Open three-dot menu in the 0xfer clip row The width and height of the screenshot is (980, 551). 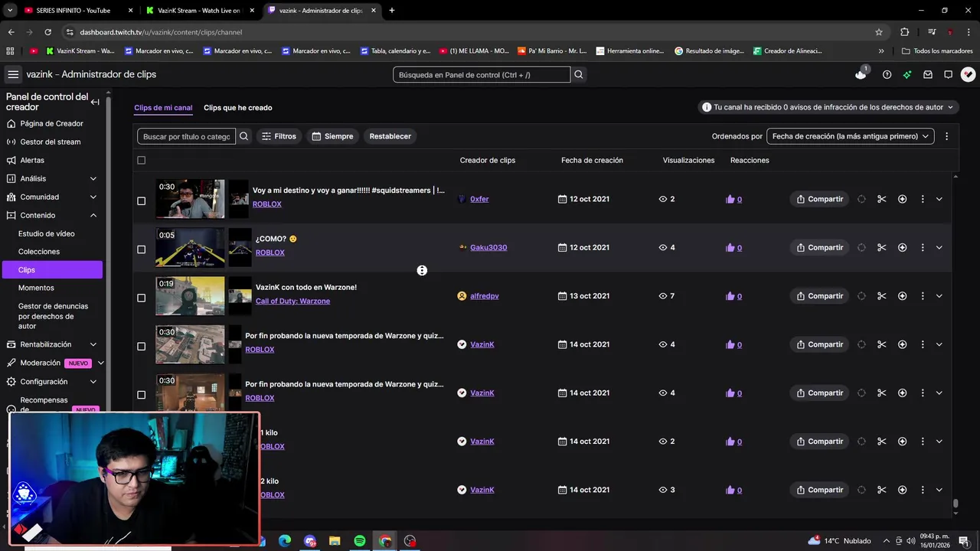tap(922, 199)
